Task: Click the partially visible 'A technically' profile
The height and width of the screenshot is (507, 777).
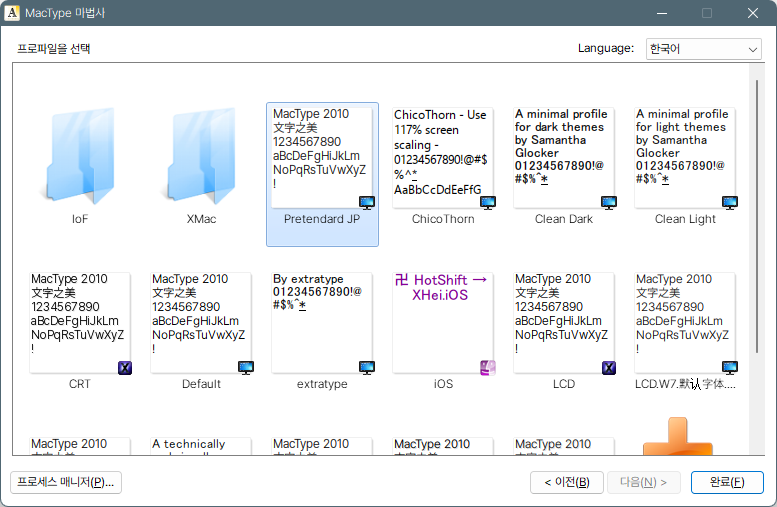Action: pos(201,446)
